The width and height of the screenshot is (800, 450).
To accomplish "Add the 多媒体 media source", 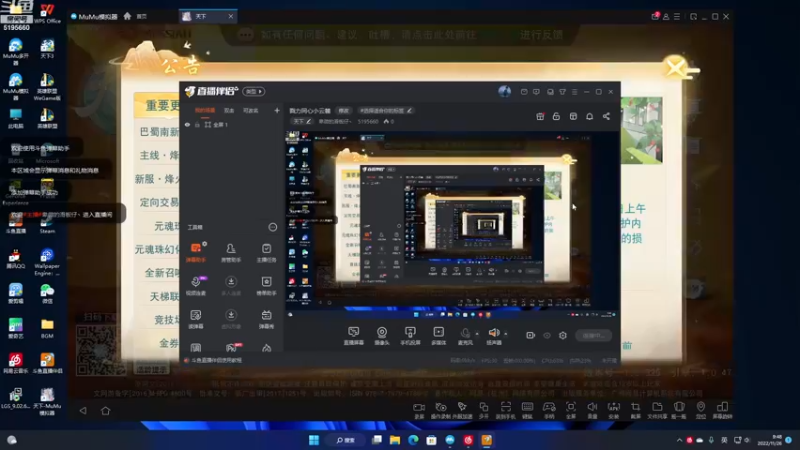I will point(438,336).
